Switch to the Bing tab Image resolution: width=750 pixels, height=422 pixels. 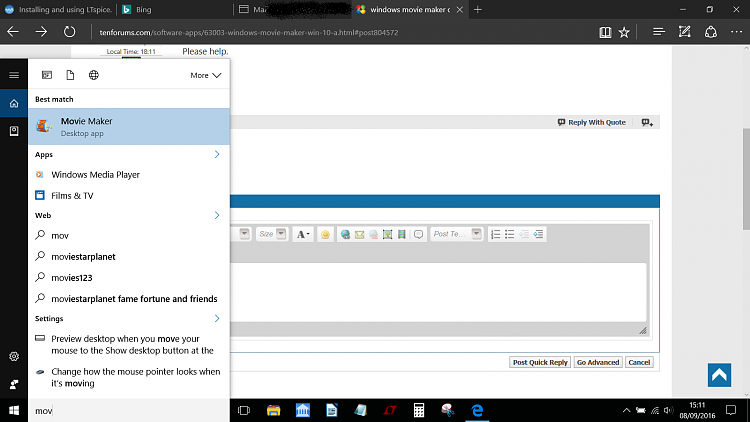pyautogui.click(x=175, y=10)
